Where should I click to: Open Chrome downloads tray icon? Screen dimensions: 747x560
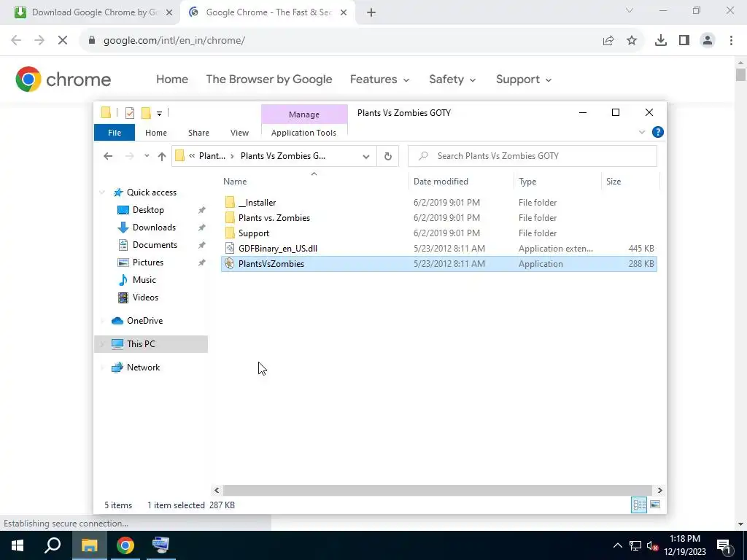[x=660, y=41]
